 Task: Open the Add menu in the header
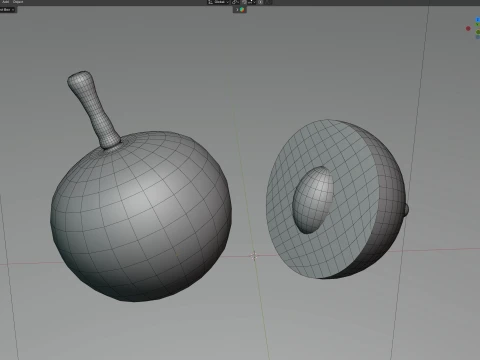click(5, 2)
